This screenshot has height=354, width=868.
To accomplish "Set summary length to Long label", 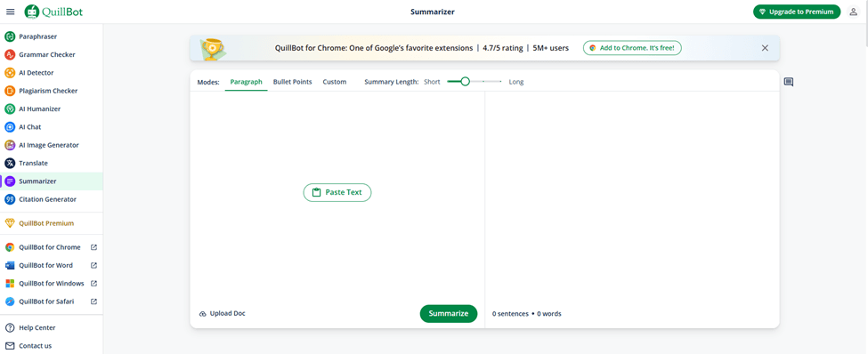I will 516,82.
